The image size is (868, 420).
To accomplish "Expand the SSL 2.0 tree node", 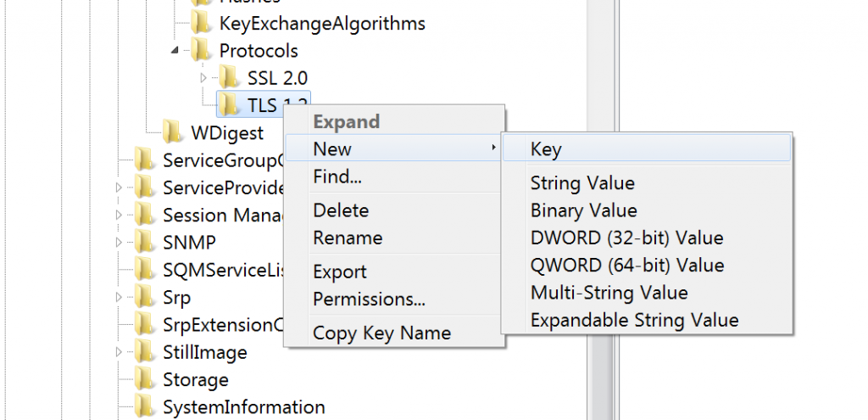I will [x=203, y=78].
